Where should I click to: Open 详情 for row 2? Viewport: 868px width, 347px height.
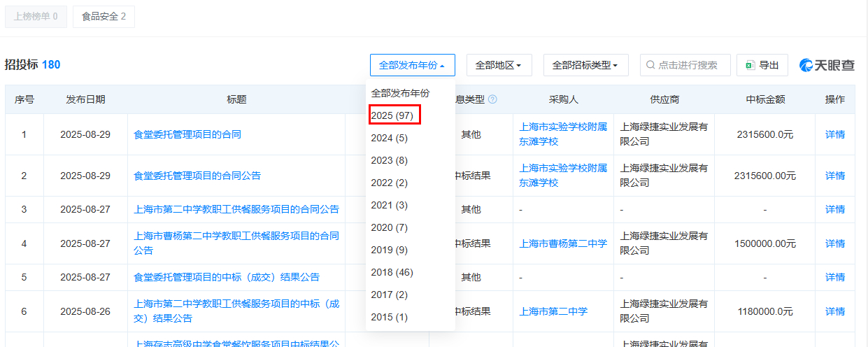[835, 176]
